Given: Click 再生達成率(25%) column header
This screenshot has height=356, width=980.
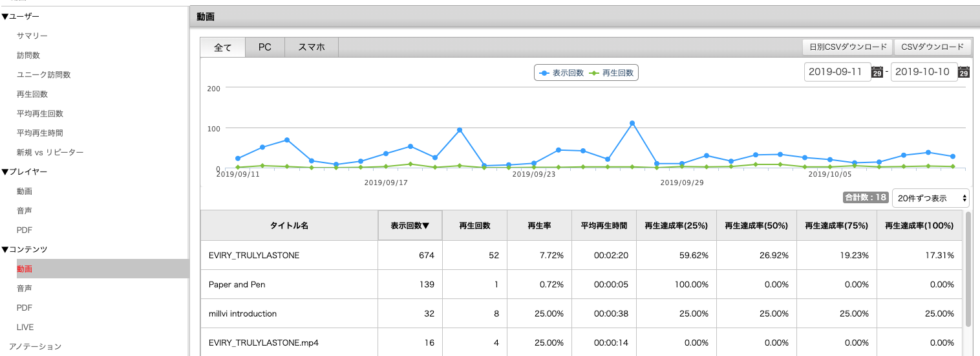Looking at the screenshot, I should (x=676, y=226).
